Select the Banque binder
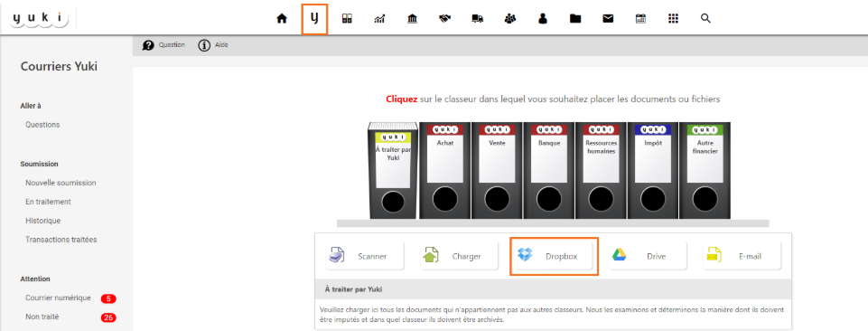 click(548, 170)
